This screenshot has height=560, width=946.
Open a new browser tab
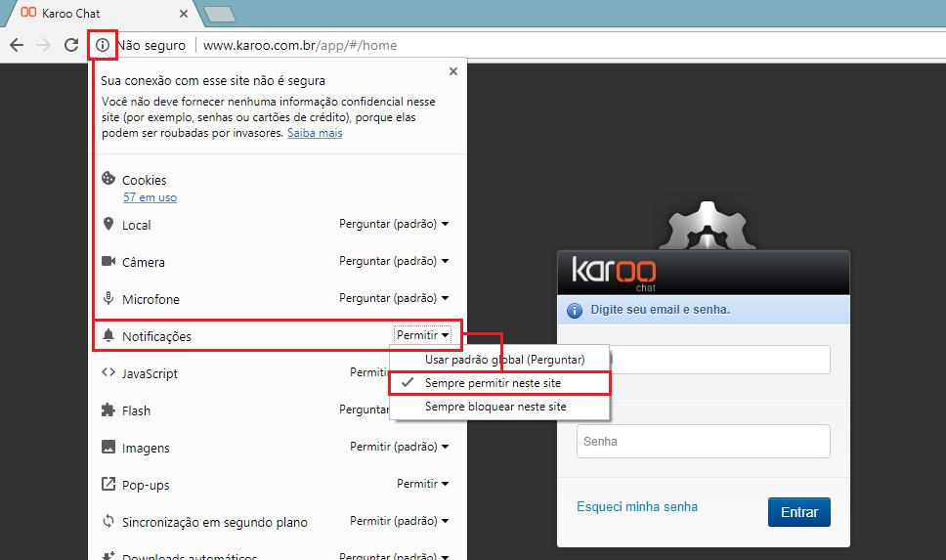[220, 14]
